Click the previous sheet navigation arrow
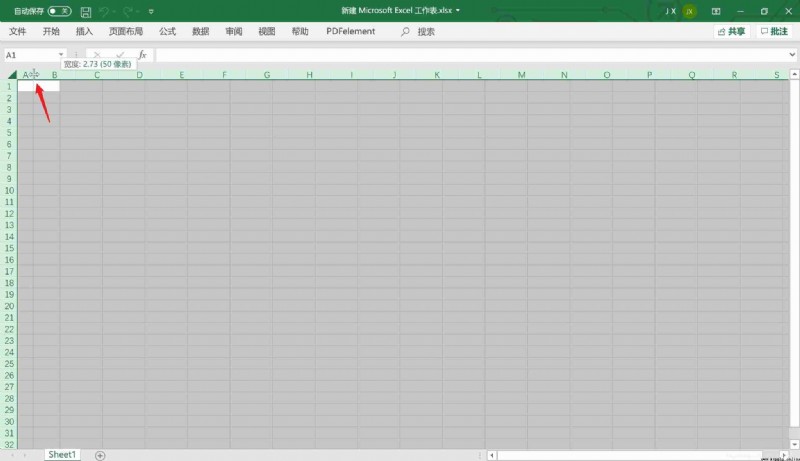 point(12,455)
